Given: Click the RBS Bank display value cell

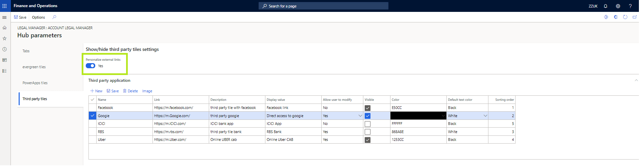Looking at the screenshot, I should pyautogui.click(x=293, y=132).
